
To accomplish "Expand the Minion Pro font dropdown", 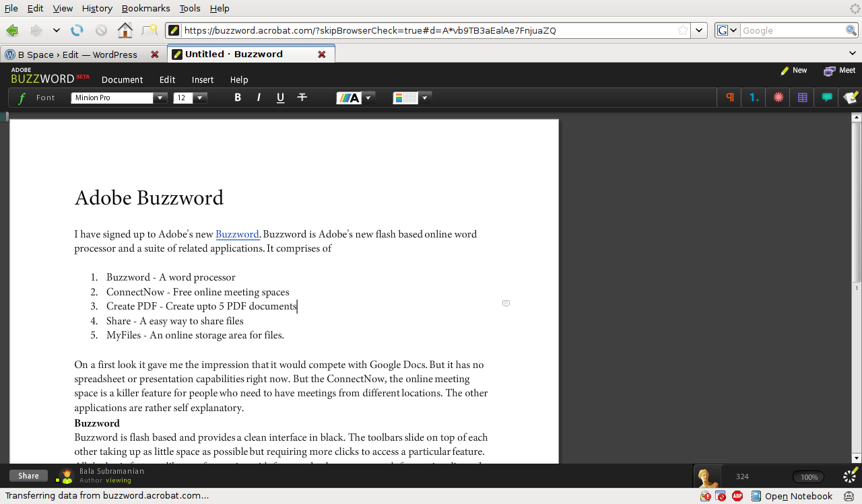I will tap(160, 98).
